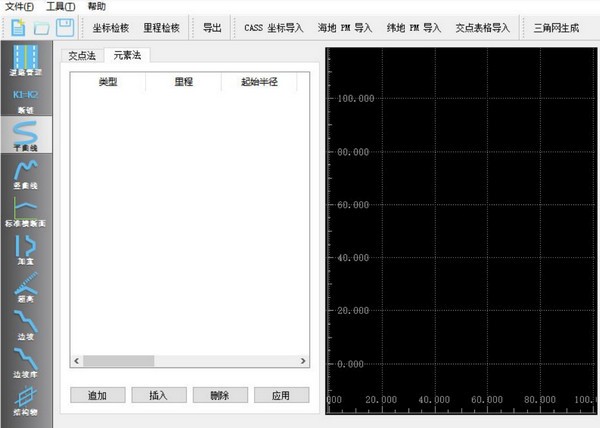Click the 20.000 Y-axis label

353,311
